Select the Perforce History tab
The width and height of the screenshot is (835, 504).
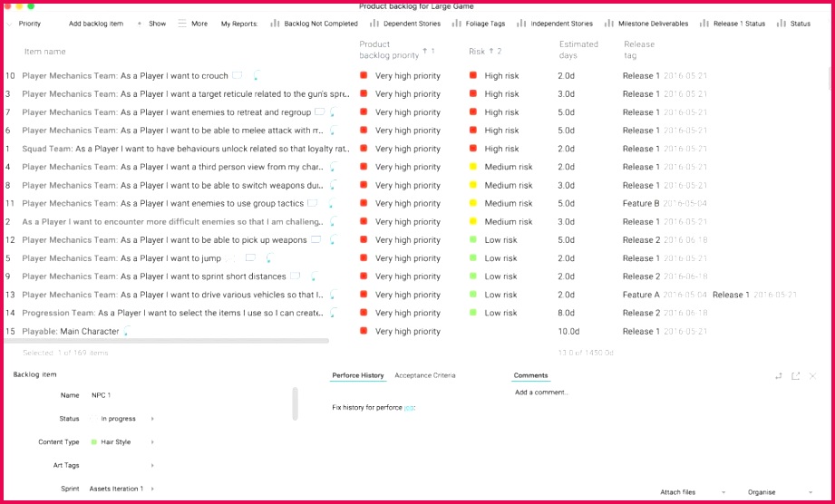(x=357, y=375)
